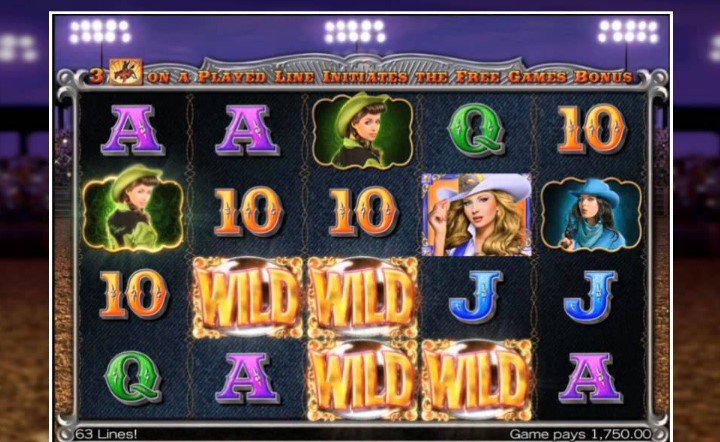Screen dimensions: 720x442
Task: Click the orange 10 in top-right corner
Action: (591, 129)
